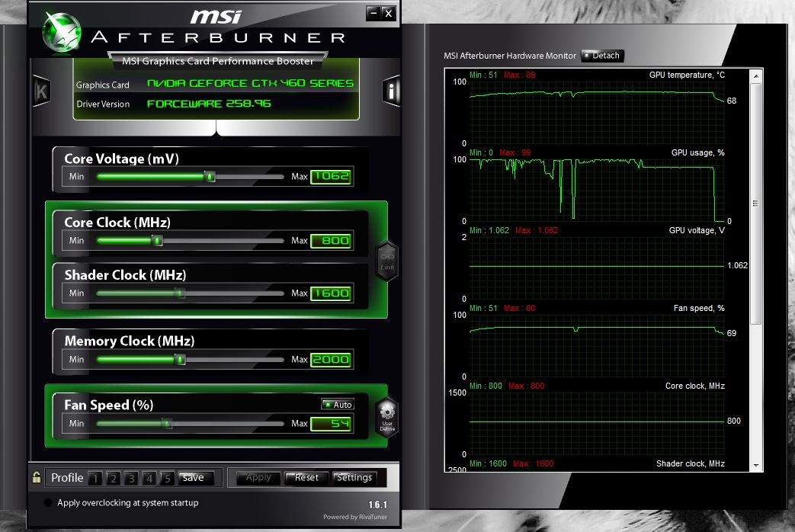Click the Core Clock value field 800
The width and height of the screenshot is (795, 532).
point(331,240)
